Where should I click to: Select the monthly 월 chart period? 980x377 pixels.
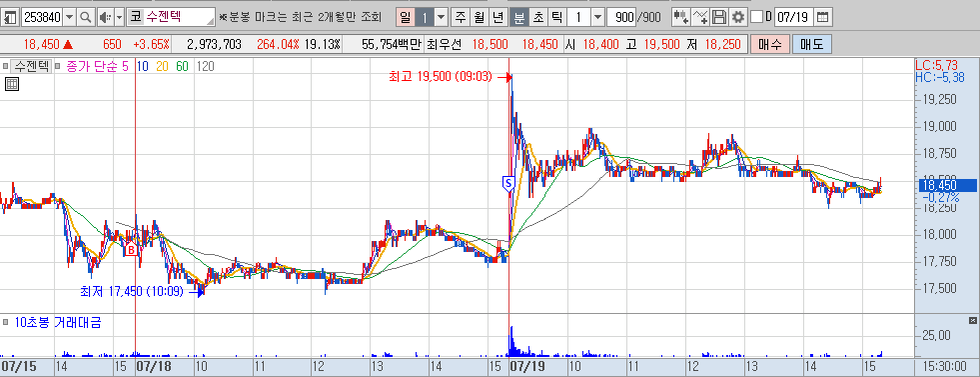pyautogui.click(x=479, y=17)
